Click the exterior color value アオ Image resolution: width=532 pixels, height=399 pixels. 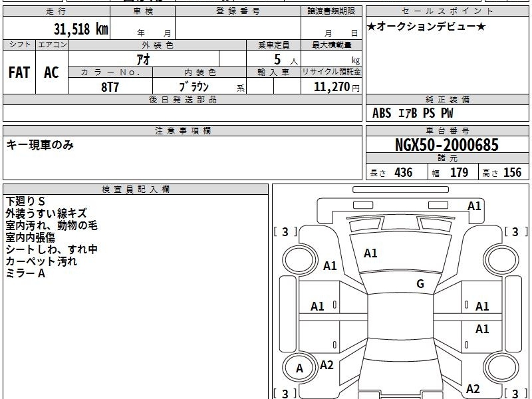tap(144, 59)
